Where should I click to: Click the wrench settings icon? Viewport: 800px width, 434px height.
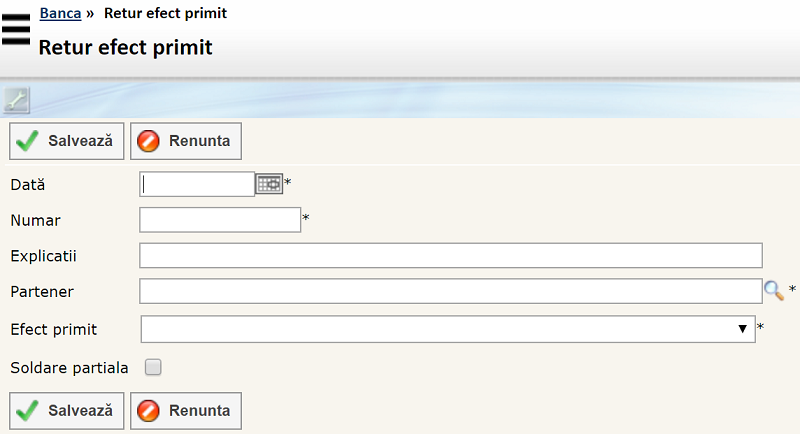[17, 99]
